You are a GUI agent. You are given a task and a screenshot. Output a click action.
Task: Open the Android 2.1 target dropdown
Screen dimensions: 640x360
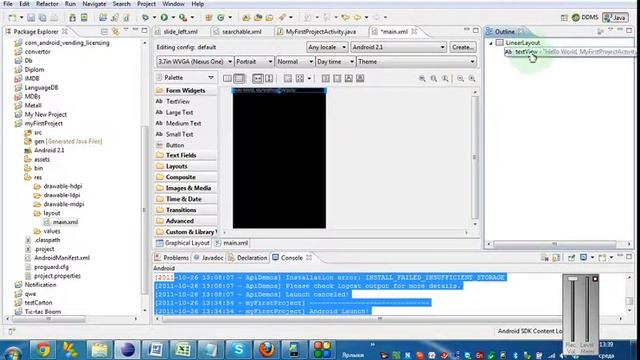398,47
